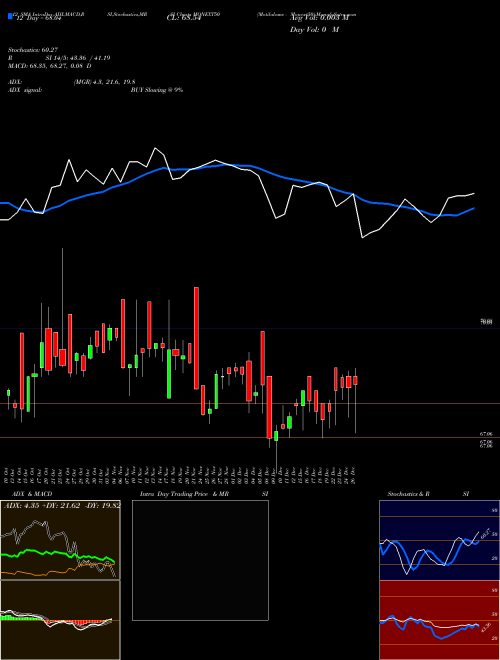This screenshot has width=500, height=660.
Task: Open the red RSI mini chart
Action: pos(439,620)
